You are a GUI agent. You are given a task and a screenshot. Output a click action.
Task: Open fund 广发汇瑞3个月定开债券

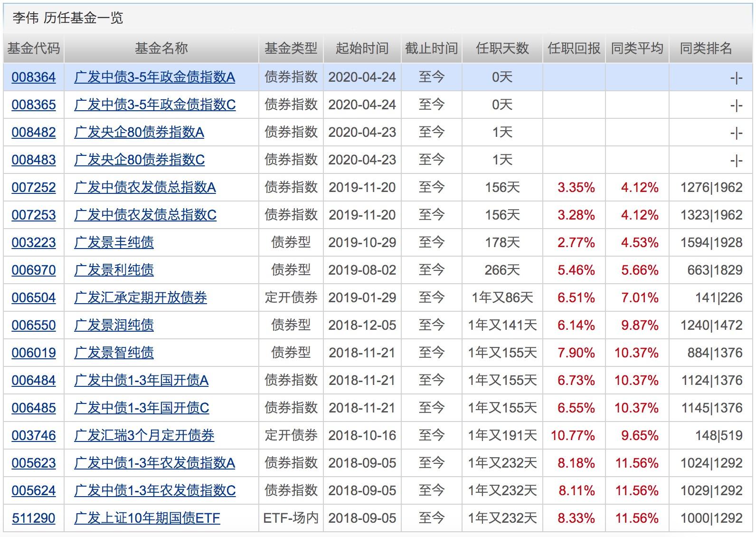coord(144,435)
